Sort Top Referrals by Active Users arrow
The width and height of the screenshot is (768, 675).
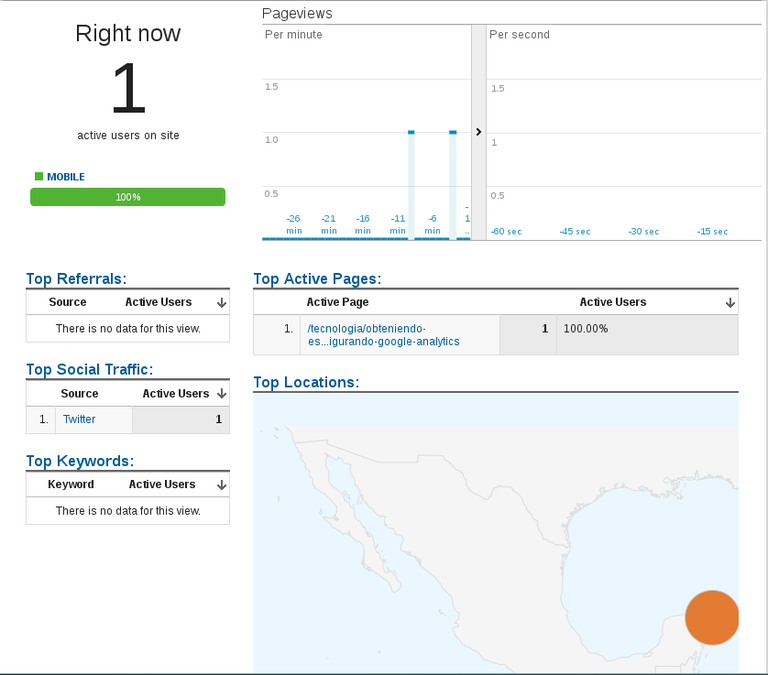click(221, 303)
